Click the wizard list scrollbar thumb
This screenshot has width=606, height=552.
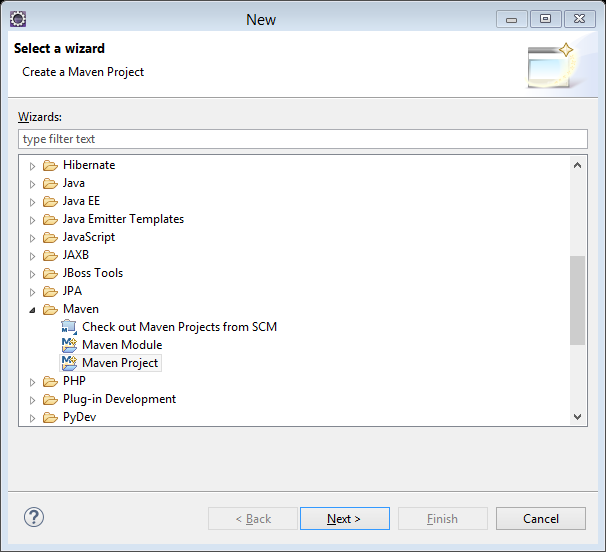tap(577, 300)
